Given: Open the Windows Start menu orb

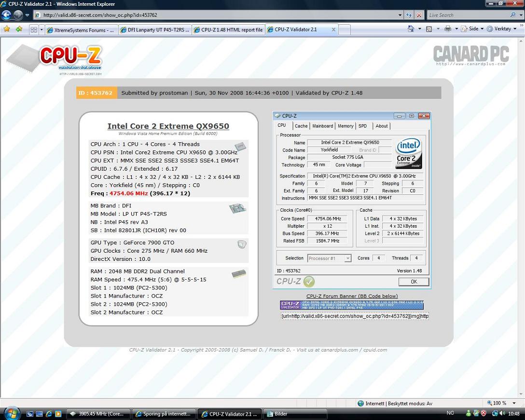Looking at the screenshot, I should 11,413.
